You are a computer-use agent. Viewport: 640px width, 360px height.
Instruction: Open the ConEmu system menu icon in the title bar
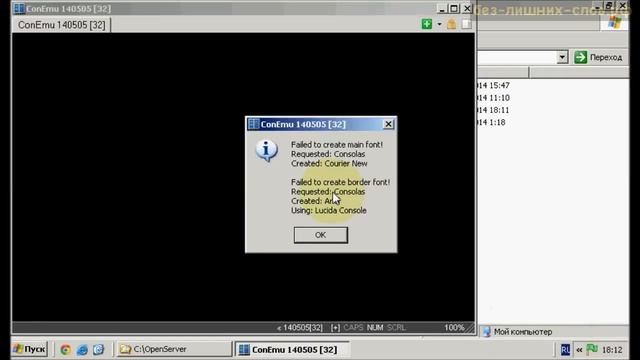point(19,9)
